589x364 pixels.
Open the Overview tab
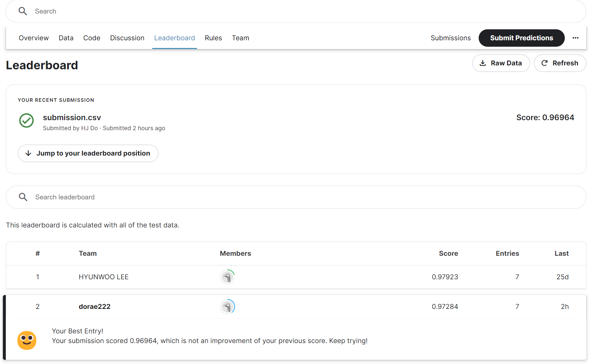[x=34, y=38]
